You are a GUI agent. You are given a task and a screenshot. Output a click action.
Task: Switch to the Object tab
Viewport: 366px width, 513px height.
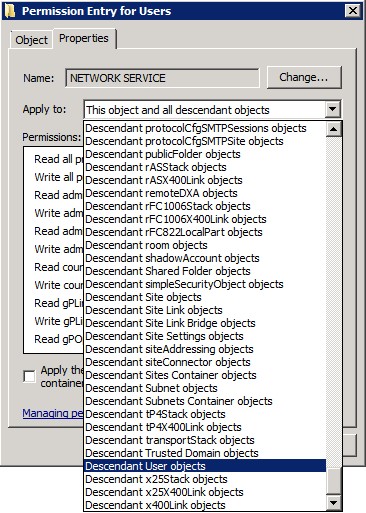click(x=31, y=40)
